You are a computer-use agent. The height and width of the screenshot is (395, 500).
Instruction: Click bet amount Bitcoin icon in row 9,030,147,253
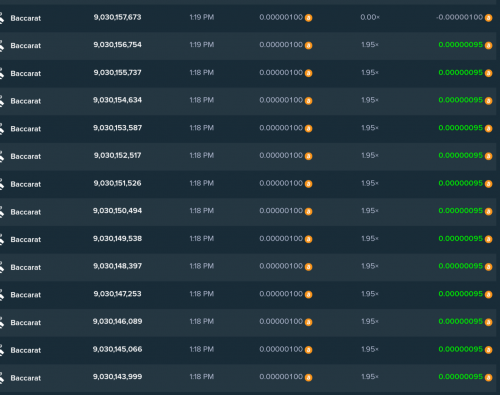click(309, 295)
